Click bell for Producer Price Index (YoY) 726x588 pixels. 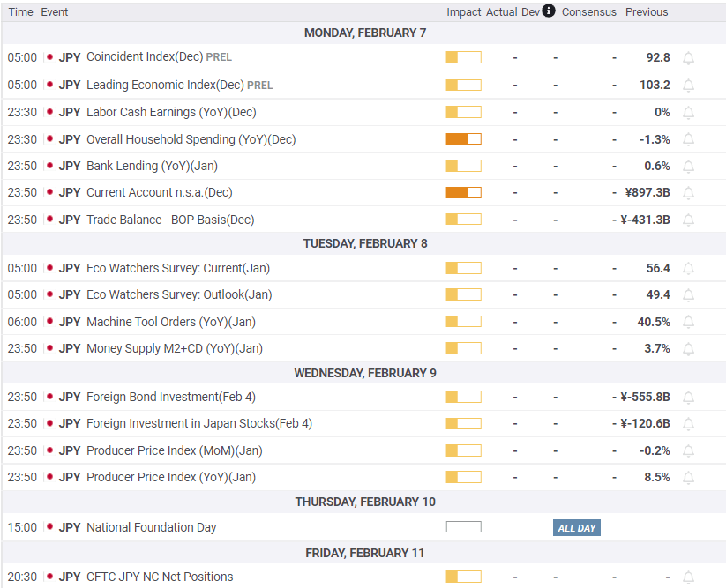pos(688,478)
